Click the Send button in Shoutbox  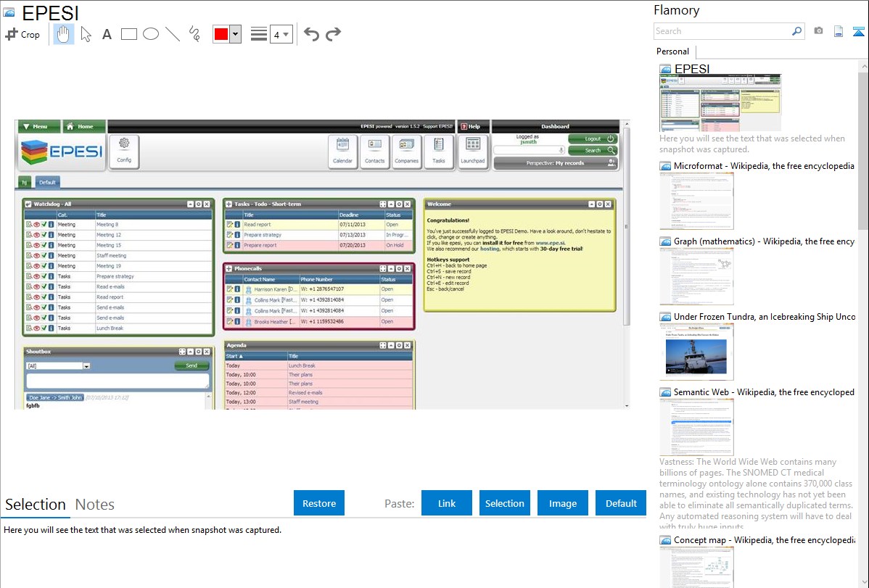point(191,365)
